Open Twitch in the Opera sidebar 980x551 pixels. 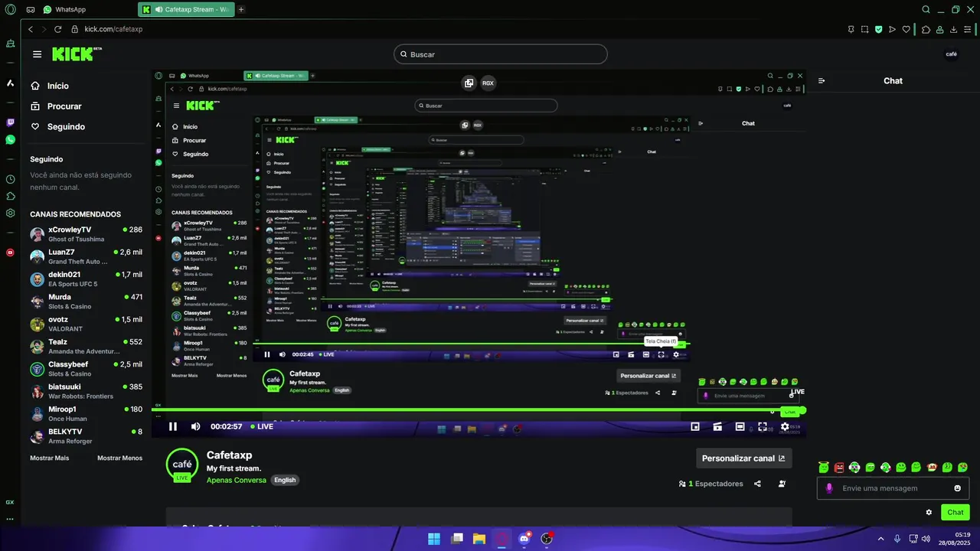pyautogui.click(x=10, y=122)
